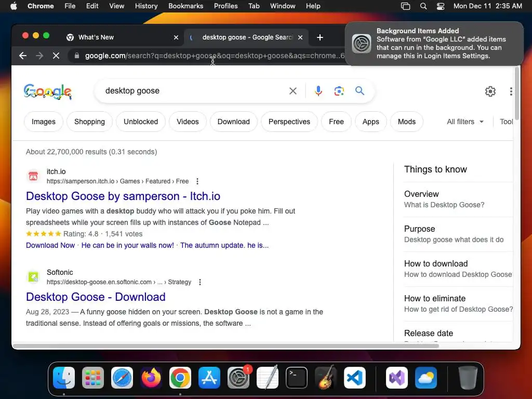Open the Bookmarks menu
532x399 pixels.
click(185, 6)
